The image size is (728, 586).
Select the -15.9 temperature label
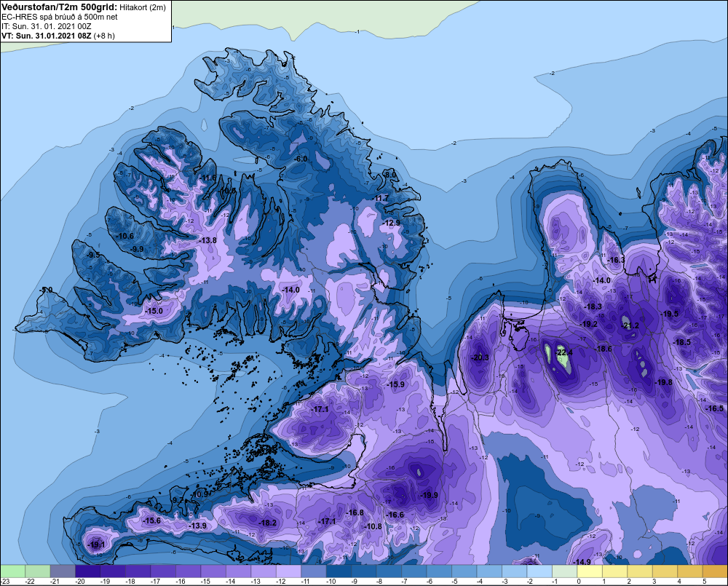pos(395,384)
